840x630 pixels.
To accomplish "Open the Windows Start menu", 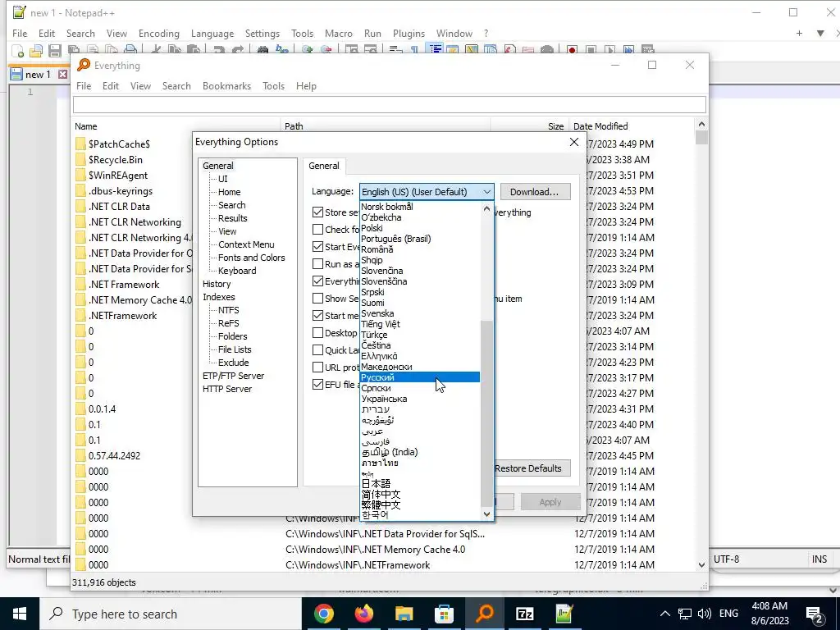I will click(x=20, y=614).
